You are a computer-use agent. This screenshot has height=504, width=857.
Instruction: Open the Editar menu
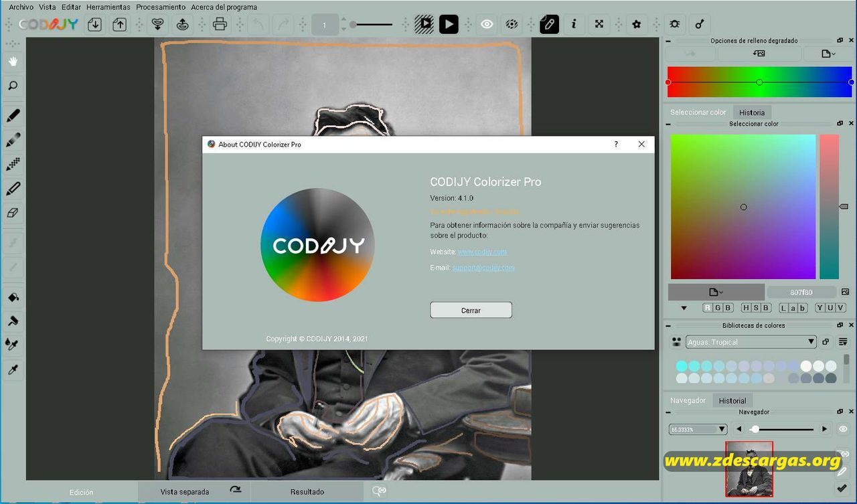71,7
